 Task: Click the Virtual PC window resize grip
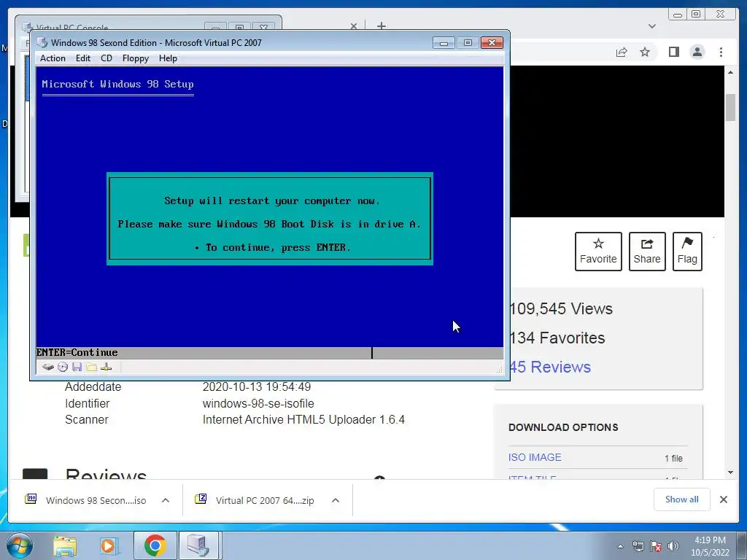point(499,370)
